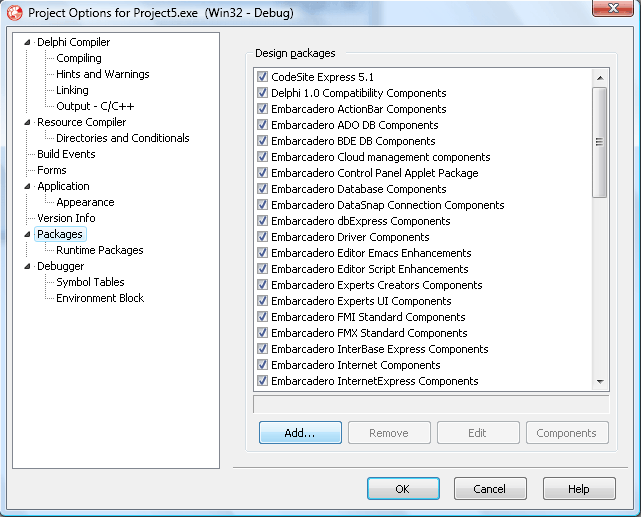Click the package path field below list
Viewport: 641px width, 517px height.
click(431, 405)
